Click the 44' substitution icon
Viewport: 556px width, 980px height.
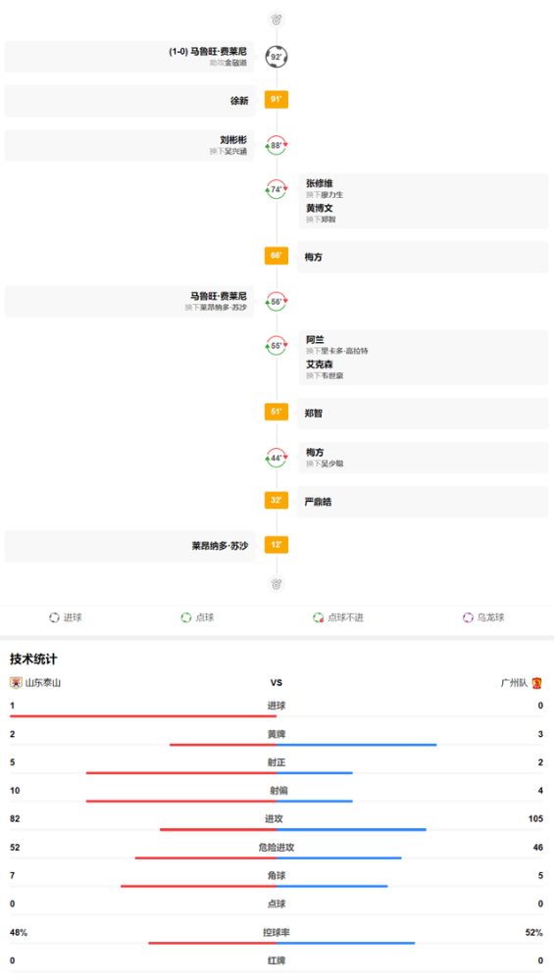tap(277, 458)
